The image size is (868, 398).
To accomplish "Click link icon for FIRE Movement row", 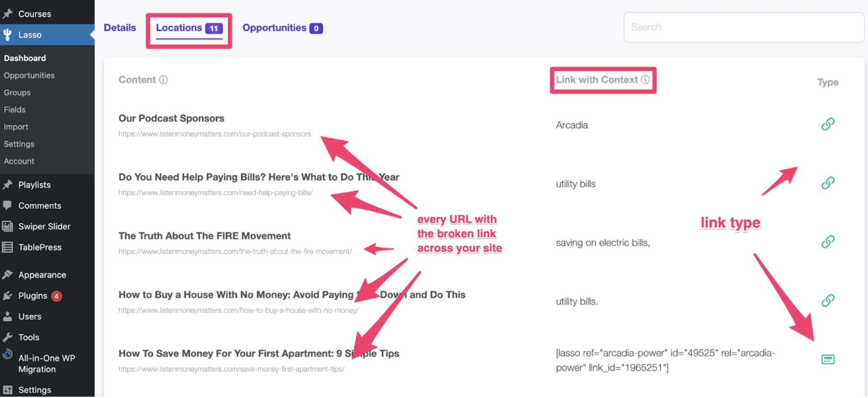I will pos(827,242).
